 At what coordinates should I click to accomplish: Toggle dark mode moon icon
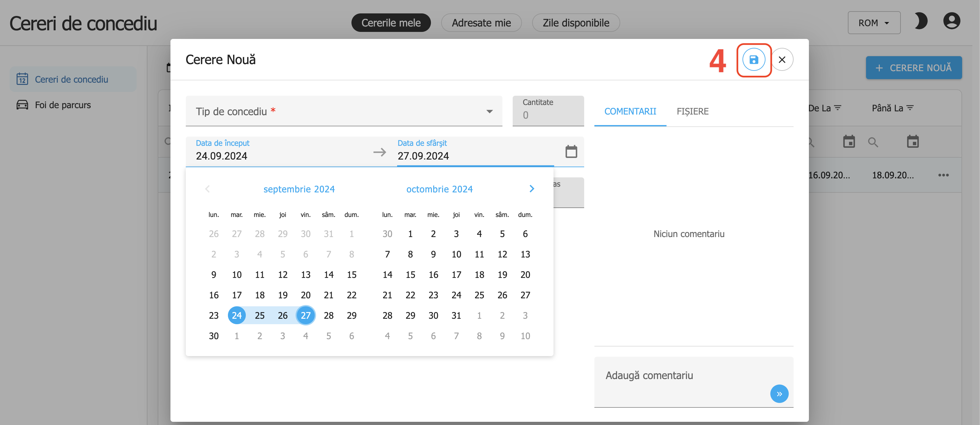(x=920, y=21)
